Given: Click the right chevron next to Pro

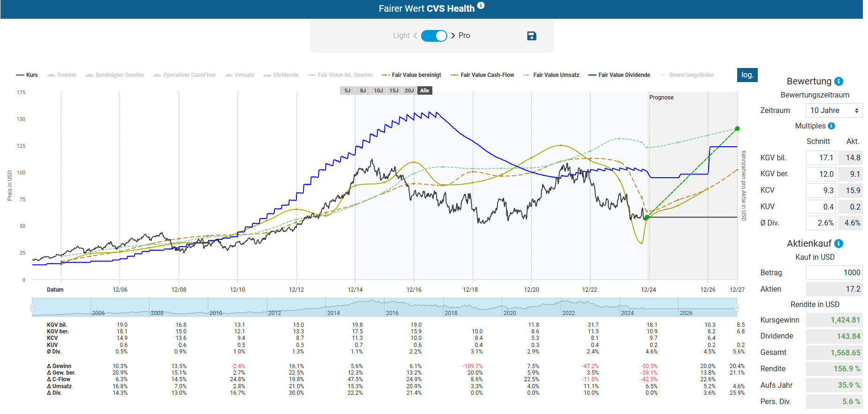Looking at the screenshot, I should click(453, 36).
